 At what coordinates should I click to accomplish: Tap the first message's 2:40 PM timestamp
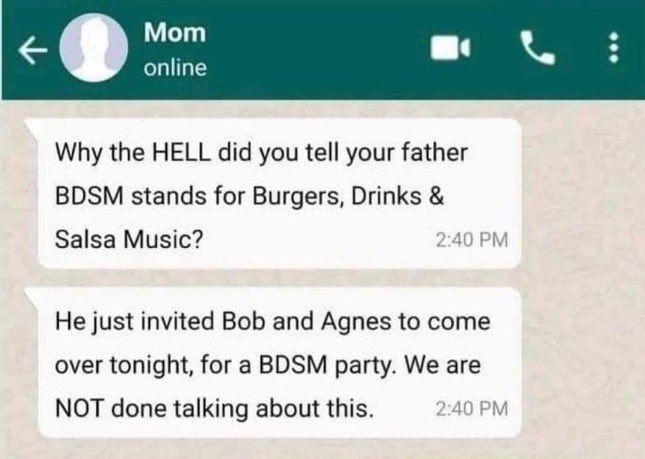(472, 240)
